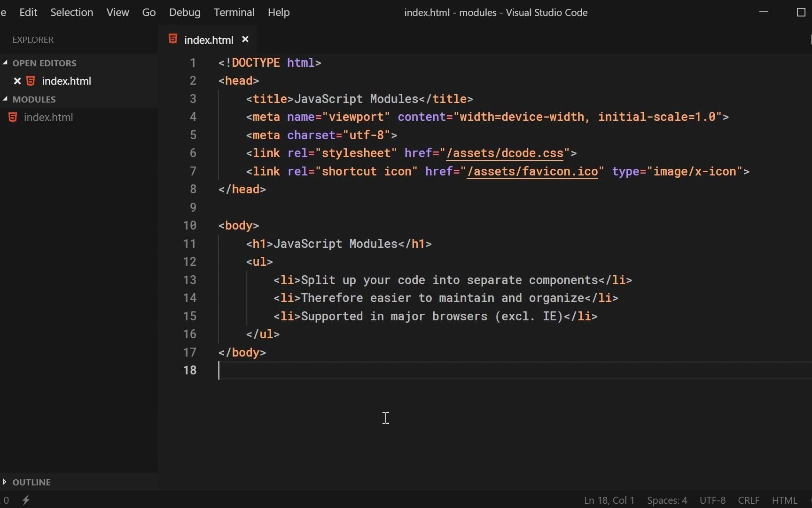Click the "<h1>JavaScript Modules</h1>" heading line

click(339, 244)
